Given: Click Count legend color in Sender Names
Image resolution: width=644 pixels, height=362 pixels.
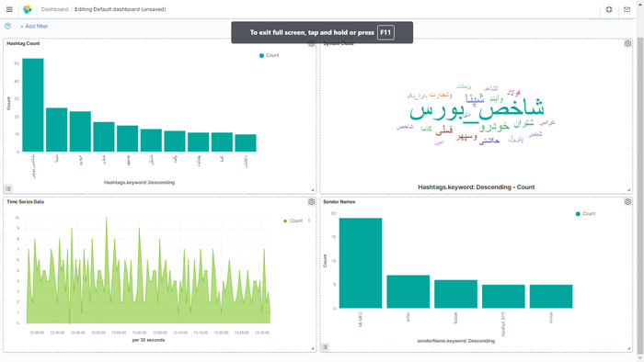Looking at the screenshot, I should click(x=578, y=213).
